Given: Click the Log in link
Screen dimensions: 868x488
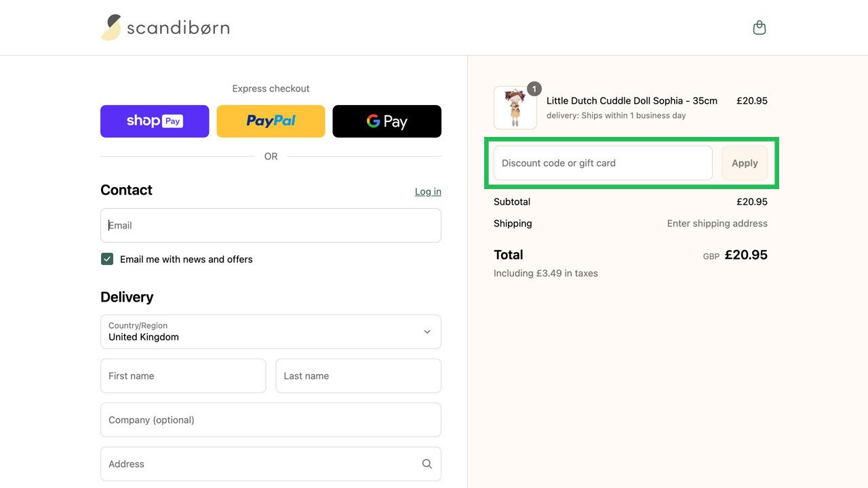Looking at the screenshot, I should tap(428, 192).
